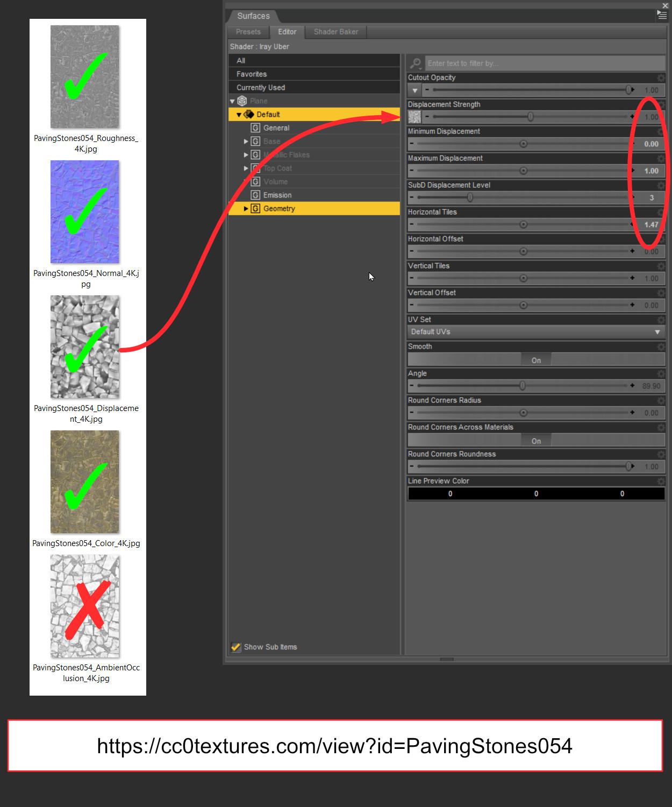Select the Volume tree item
672x807 pixels.
coord(275,182)
